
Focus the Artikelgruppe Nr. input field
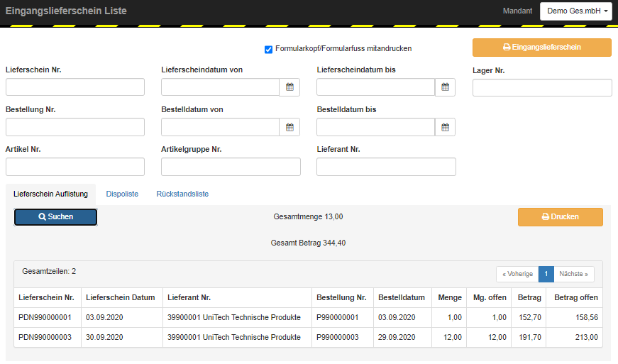coord(231,167)
